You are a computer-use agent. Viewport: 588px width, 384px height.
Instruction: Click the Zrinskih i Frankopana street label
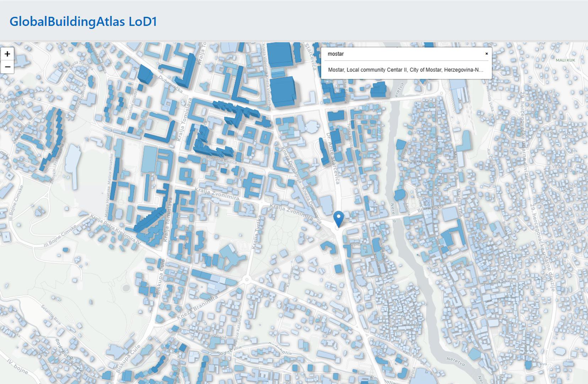58,164
